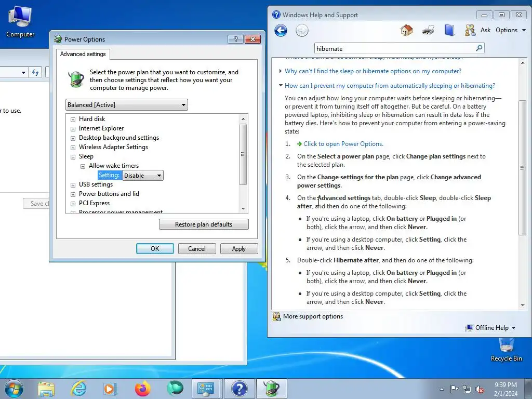This screenshot has width=532, height=399.
Task: Expand the Internet Explorer node
Action: (x=73, y=129)
